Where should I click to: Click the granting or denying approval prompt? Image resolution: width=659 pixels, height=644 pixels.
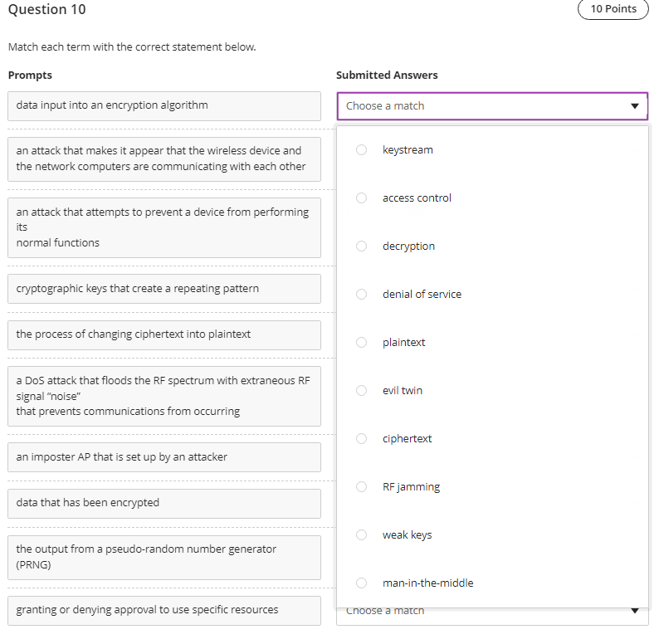pos(164,610)
